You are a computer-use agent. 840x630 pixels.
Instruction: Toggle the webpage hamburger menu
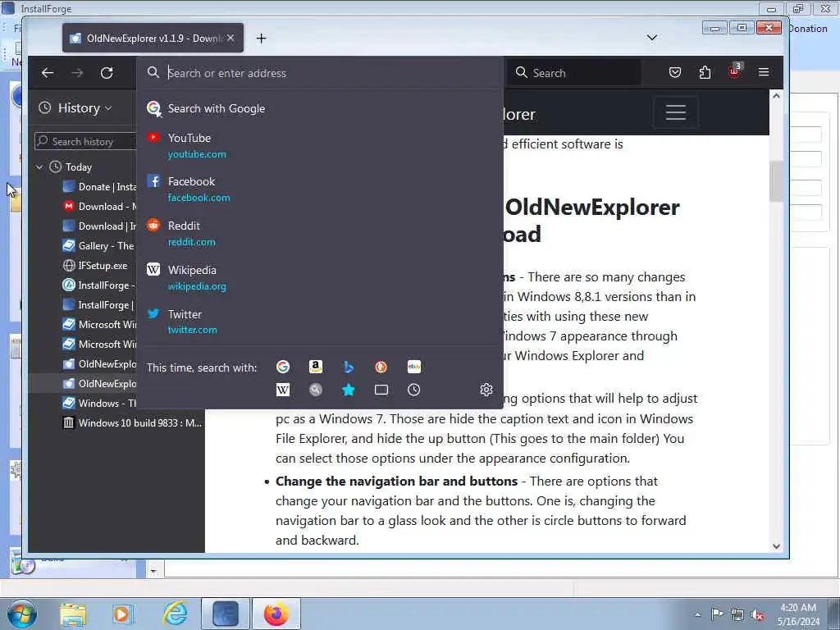[x=676, y=112]
